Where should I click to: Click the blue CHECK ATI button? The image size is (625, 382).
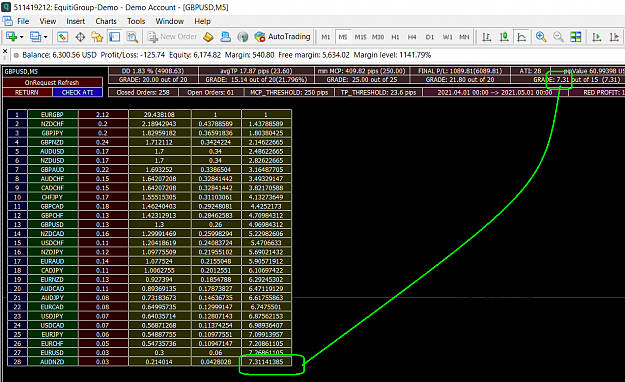pos(77,92)
